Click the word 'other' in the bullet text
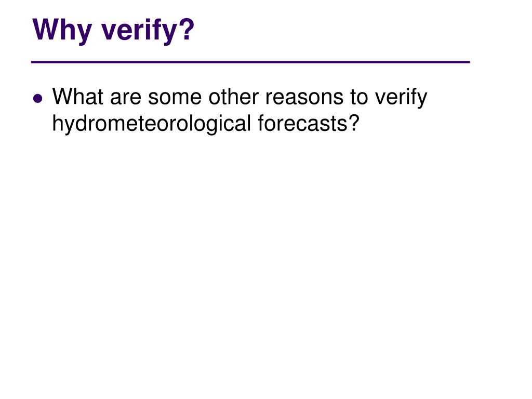 233,97
